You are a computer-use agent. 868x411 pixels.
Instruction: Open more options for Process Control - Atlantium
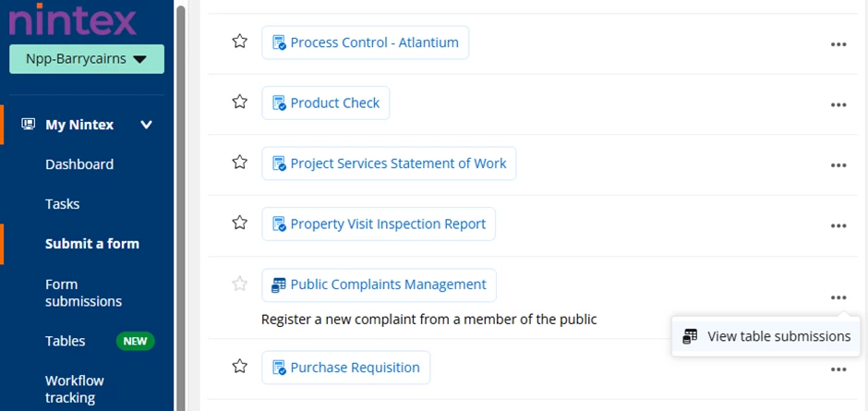tap(838, 44)
